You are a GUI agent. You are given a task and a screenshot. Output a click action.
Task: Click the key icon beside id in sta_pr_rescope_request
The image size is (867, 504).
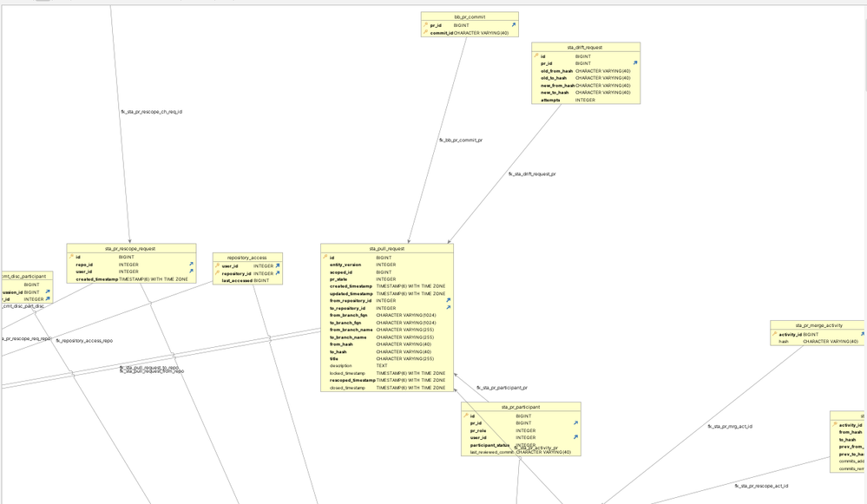pyautogui.click(x=69, y=257)
